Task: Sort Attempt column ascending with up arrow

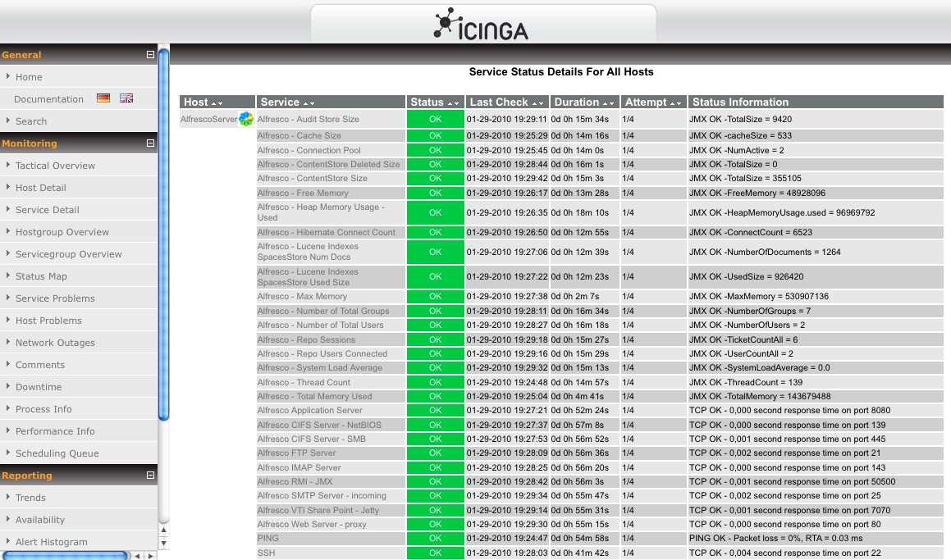Action: point(673,103)
